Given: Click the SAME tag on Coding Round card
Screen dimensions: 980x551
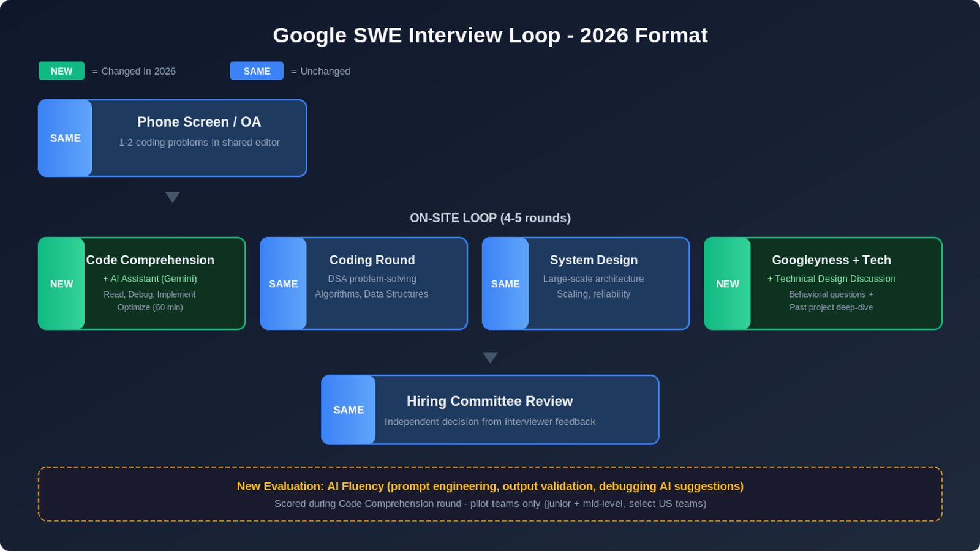Looking at the screenshot, I should point(284,284).
